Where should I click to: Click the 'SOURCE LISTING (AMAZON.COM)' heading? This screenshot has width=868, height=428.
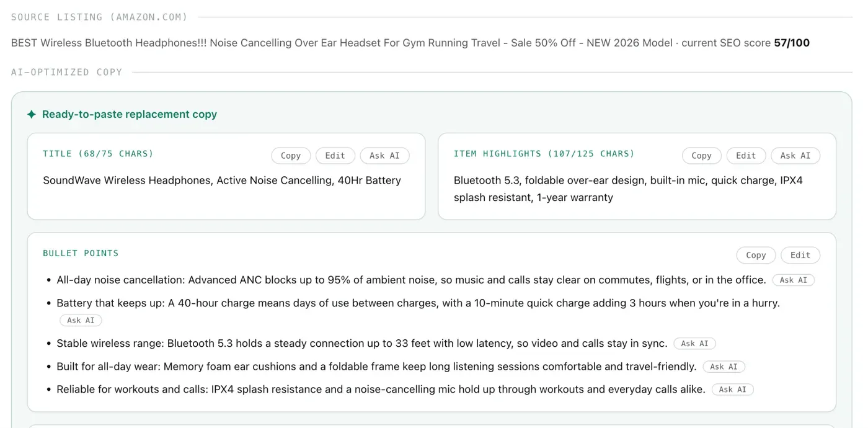99,17
